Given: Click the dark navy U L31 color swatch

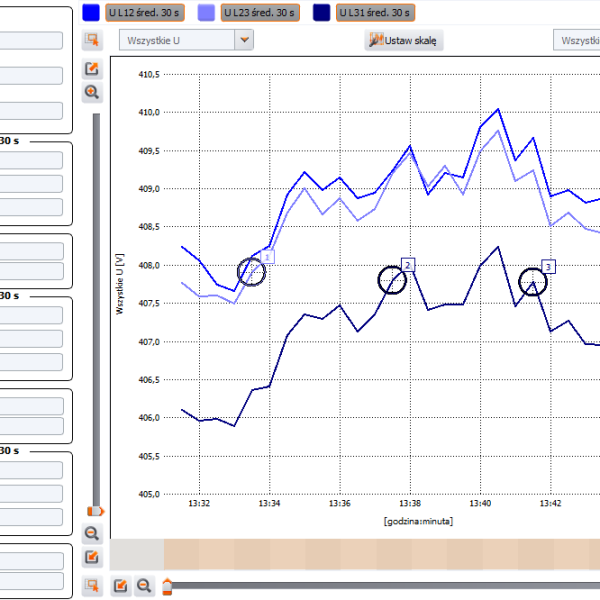Looking at the screenshot, I should 321,12.
